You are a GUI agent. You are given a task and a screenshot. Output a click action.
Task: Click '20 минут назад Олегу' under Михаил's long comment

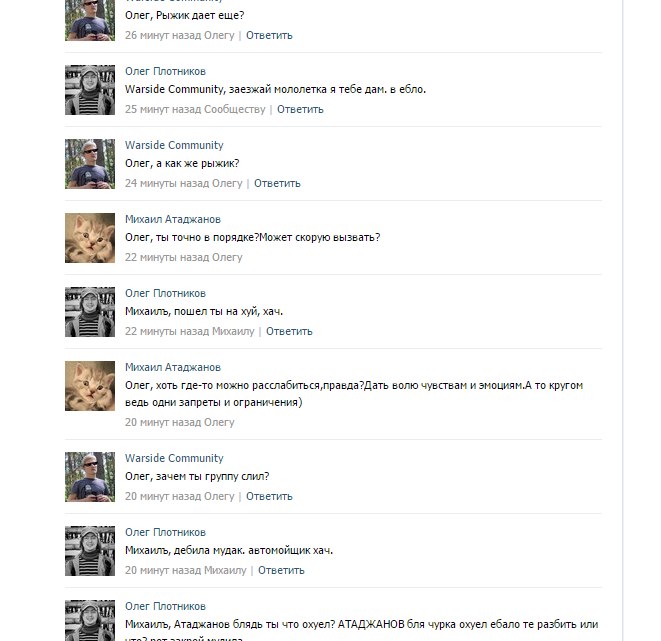click(x=180, y=422)
